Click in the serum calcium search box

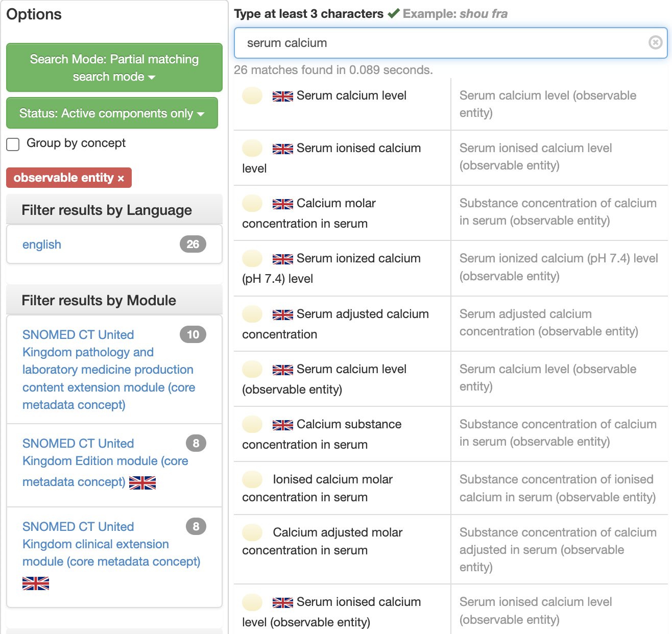tap(439, 43)
